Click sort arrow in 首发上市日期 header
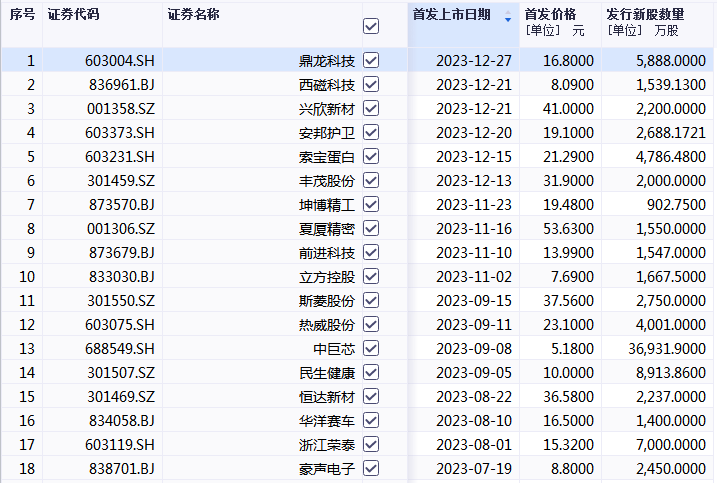The width and height of the screenshot is (717, 483). pos(508,17)
